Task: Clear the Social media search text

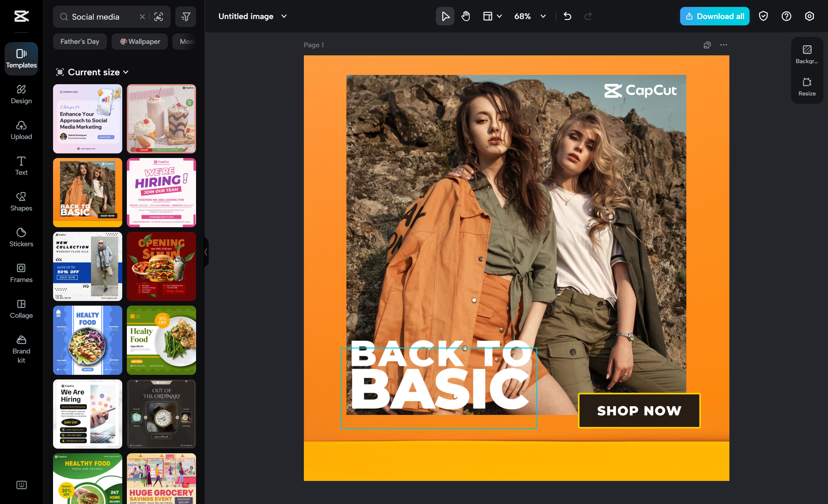Action: pos(142,16)
